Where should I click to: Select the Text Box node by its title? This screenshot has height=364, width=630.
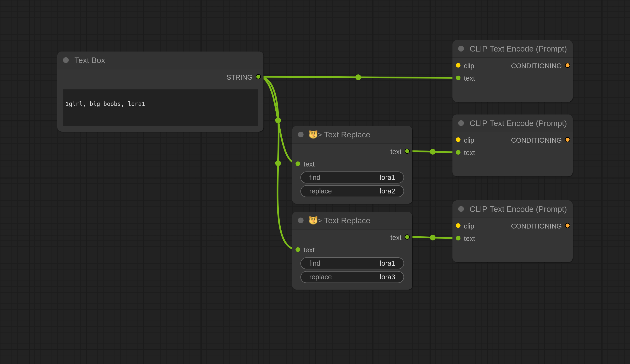click(x=89, y=60)
